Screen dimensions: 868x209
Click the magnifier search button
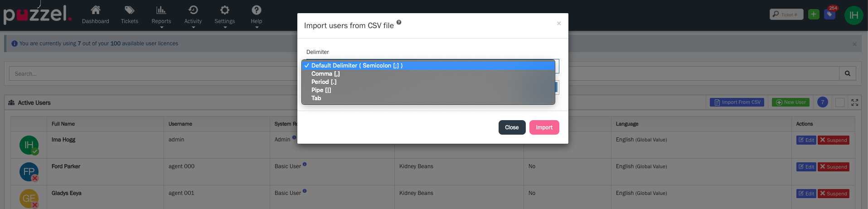847,73
